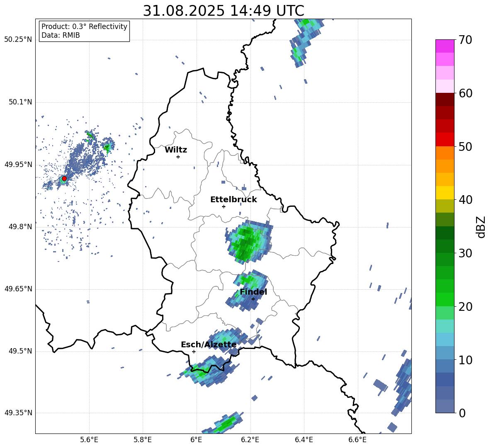491x448 pixels.
Task: Click the 50.25°N latitude tick label
Action: coord(18,40)
